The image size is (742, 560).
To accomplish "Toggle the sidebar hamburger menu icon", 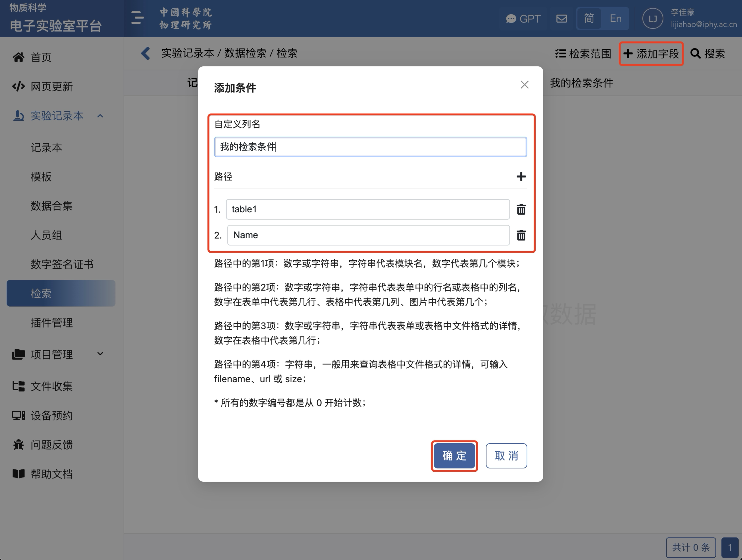I will pos(137,18).
